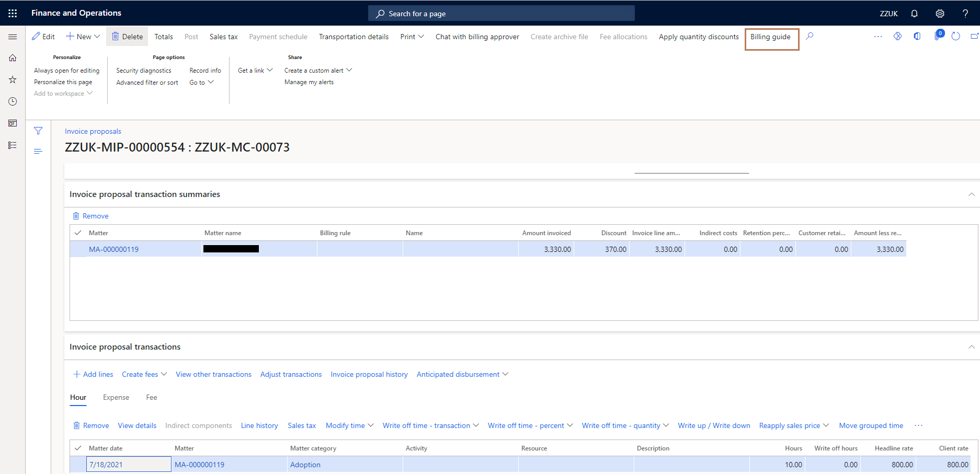Select all rows in summaries grid checkmark
Screen dimensions: 980x474
point(78,233)
